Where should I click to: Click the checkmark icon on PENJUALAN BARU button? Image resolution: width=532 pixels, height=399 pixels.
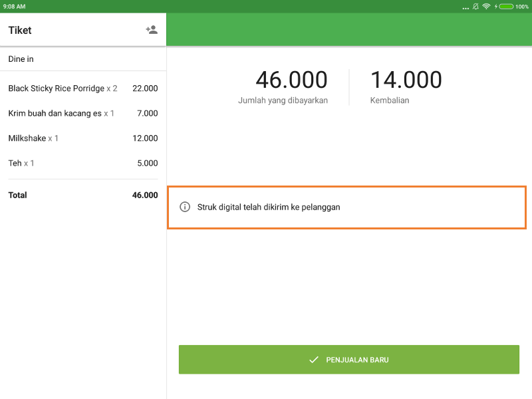(x=314, y=359)
